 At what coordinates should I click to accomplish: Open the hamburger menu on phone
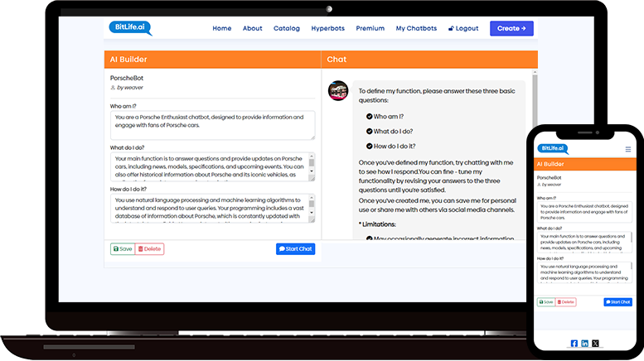(x=628, y=149)
